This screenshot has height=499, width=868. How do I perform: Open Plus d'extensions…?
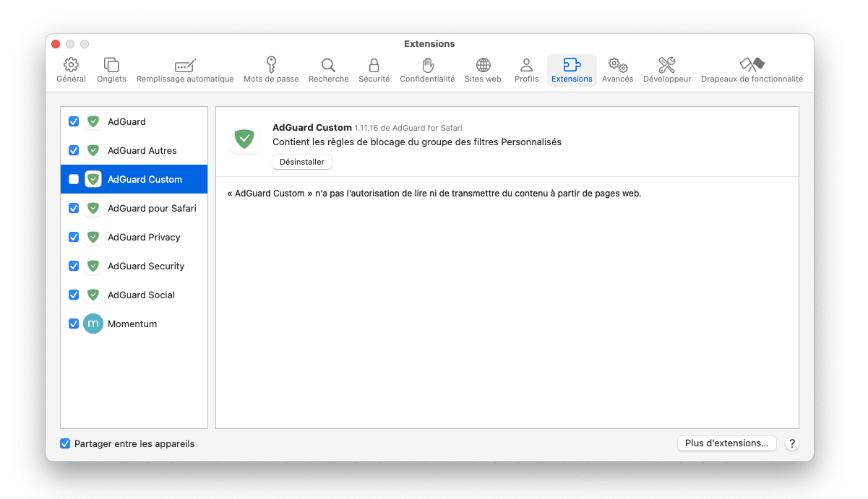726,443
